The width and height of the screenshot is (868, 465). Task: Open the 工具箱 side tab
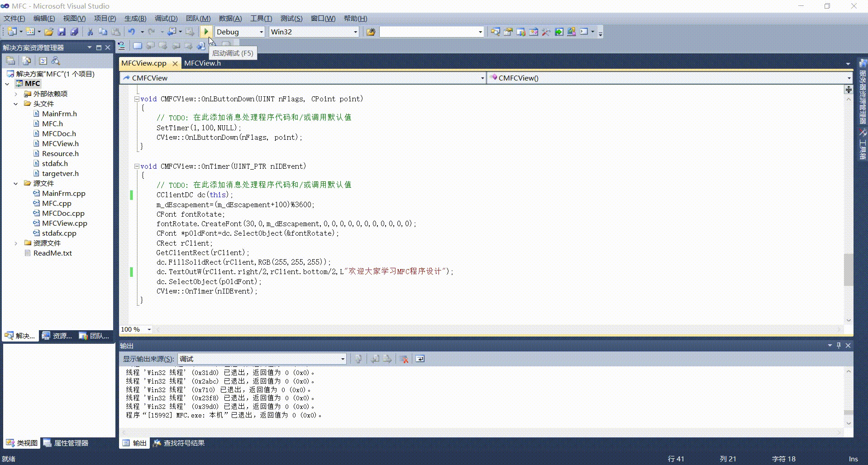pos(863,145)
